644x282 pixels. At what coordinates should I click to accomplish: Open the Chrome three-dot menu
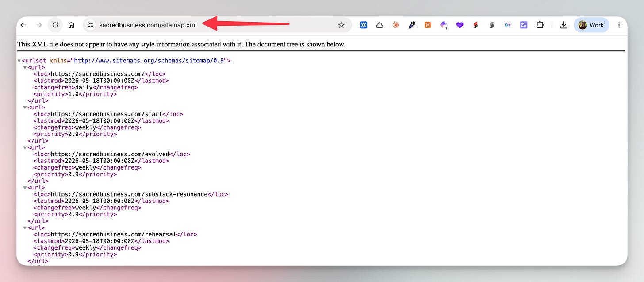coord(619,25)
